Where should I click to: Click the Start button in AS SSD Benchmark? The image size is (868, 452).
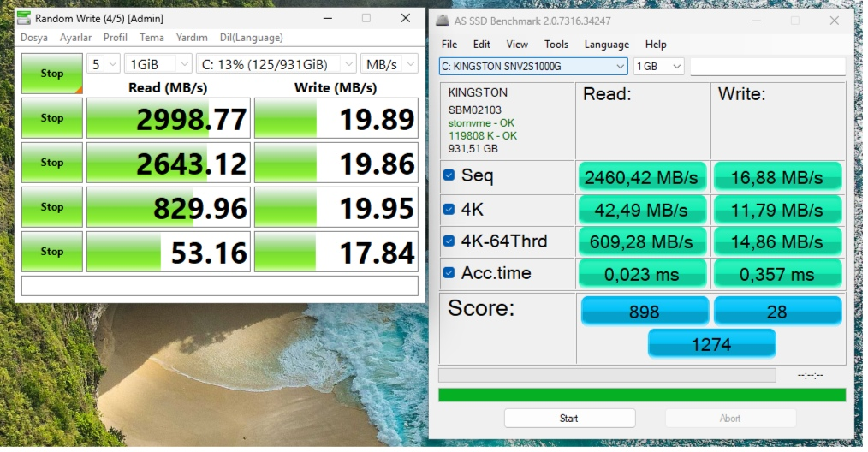pos(569,419)
